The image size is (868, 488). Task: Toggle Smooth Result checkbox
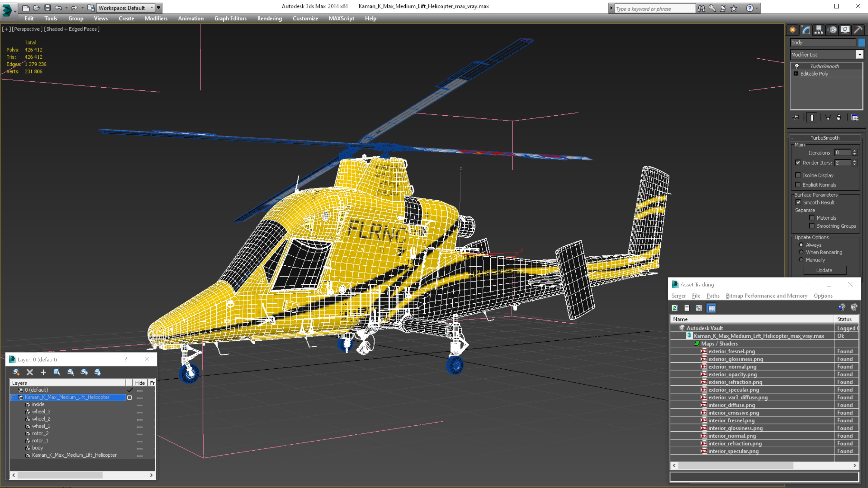798,202
